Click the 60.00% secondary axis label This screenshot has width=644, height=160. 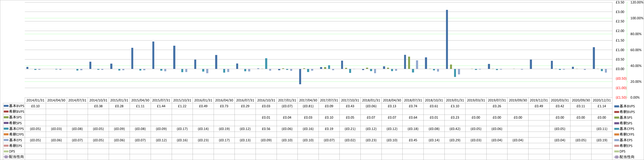click(636, 50)
